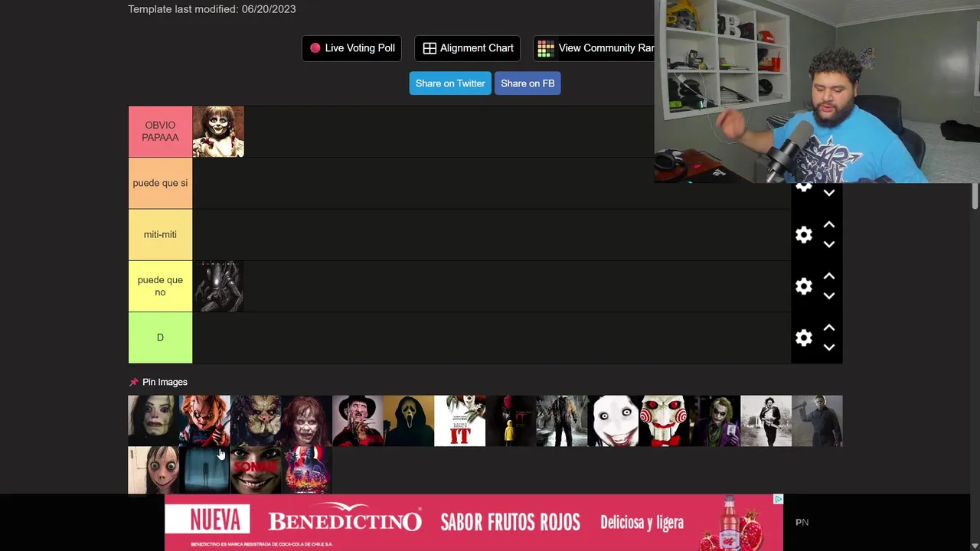Move puede que si tier down
Image resolution: width=980 pixels, height=551 pixels.
[x=829, y=193]
